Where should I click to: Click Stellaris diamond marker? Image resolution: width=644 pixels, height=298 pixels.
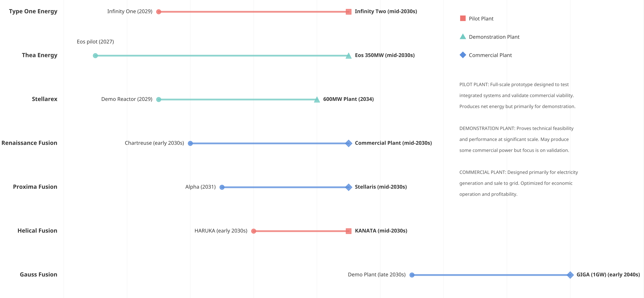[349, 187]
